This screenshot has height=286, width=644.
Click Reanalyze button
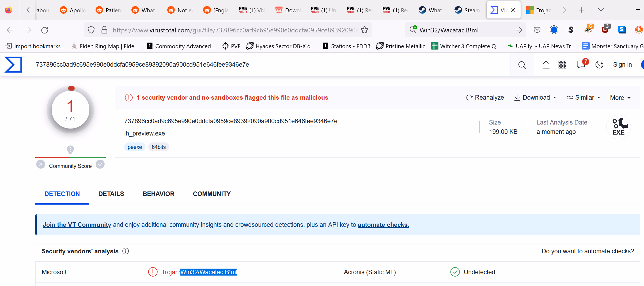coord(485,97)
